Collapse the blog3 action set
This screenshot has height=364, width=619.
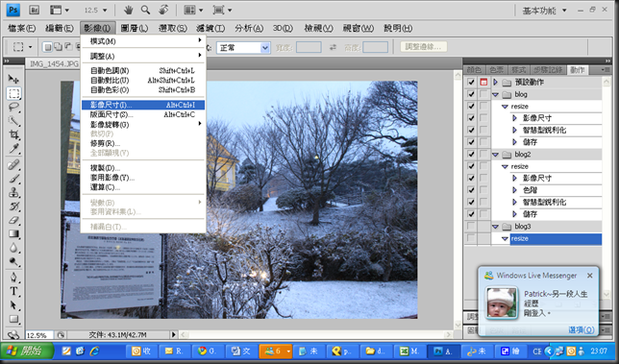(495, 227)
